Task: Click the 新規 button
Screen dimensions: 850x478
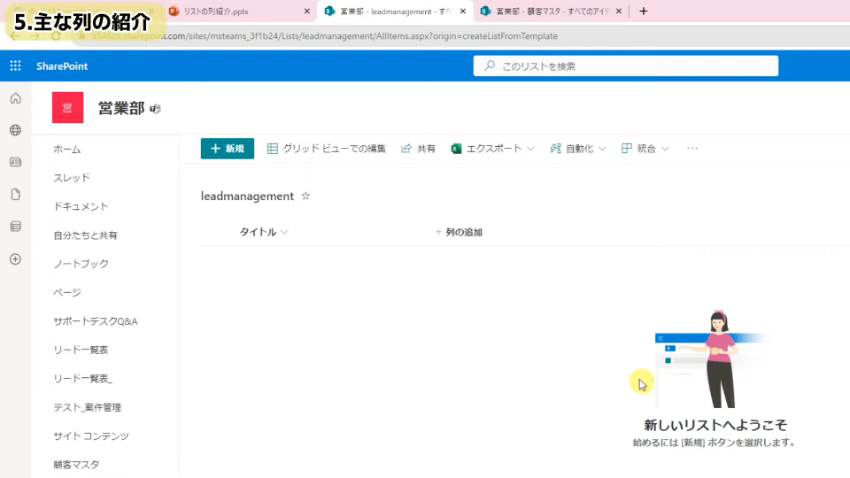Action: [x=227, y=148]
